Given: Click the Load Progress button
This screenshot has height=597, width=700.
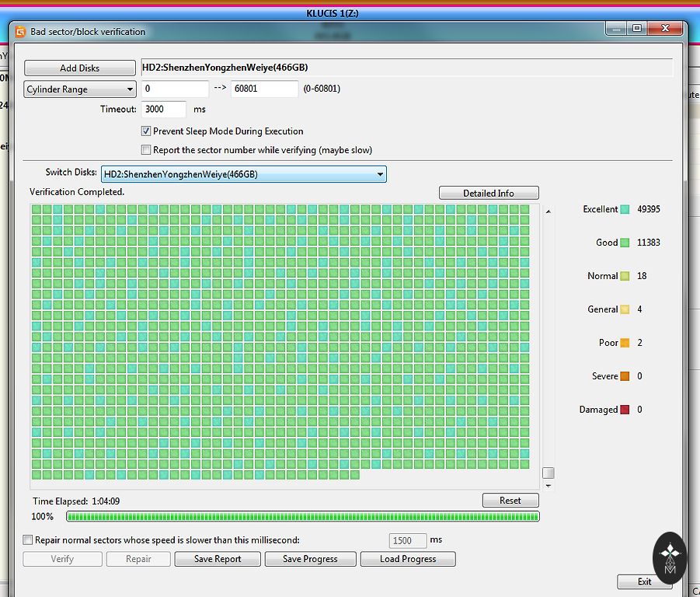Looking at the screenshot, I should [x=408, y=559].
